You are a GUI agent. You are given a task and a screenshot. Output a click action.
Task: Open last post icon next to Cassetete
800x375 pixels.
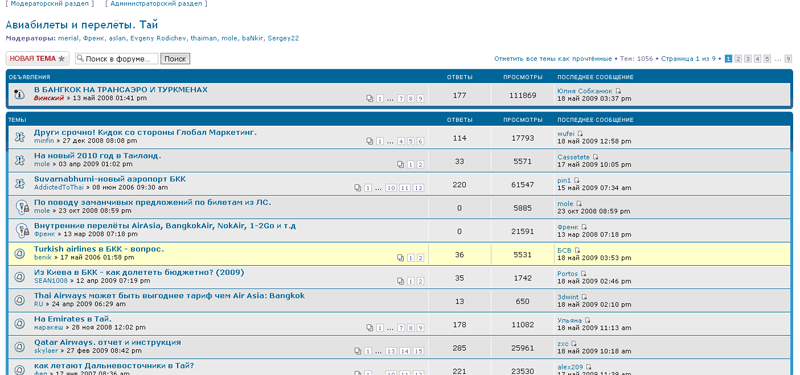595,157
